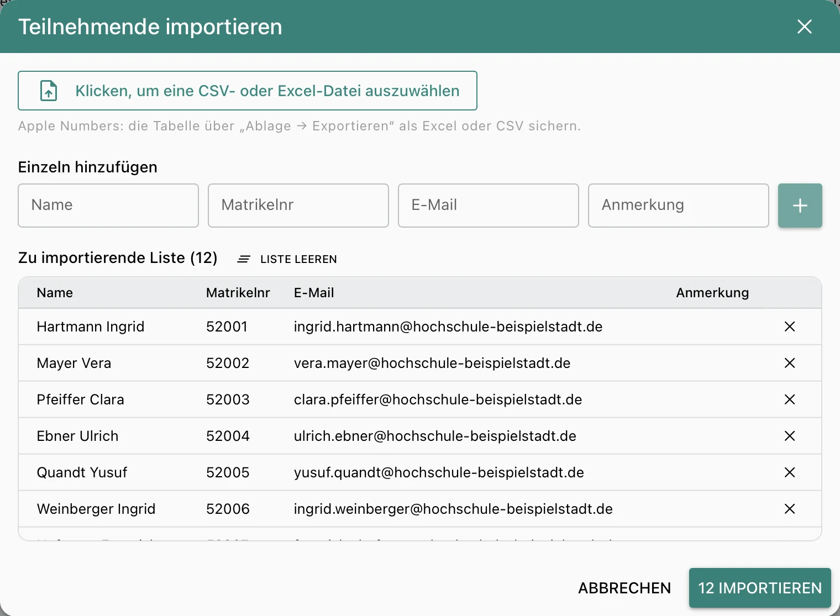Click Matrikelnr 52002
840x616 pixels.
[x=228, y=363]
